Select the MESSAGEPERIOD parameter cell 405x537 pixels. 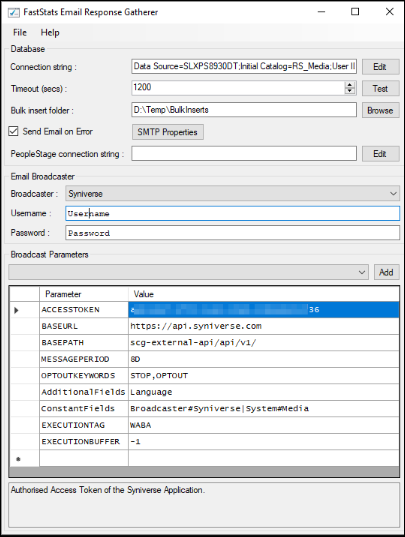tap(84, 359)
